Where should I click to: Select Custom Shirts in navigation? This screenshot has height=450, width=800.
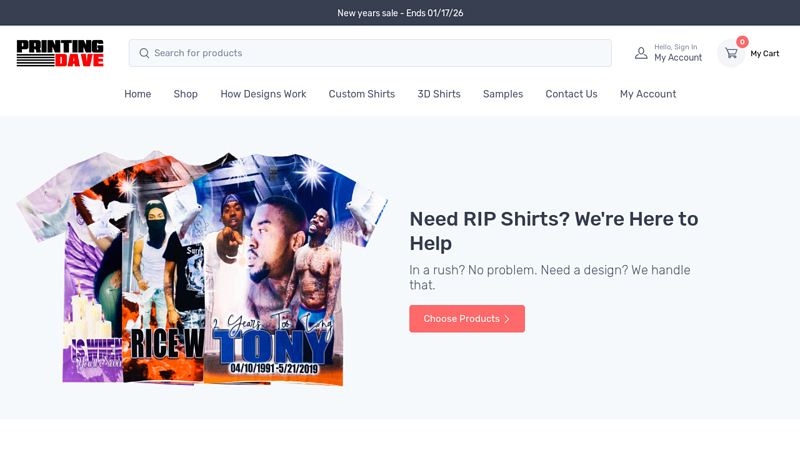point(362,94)
